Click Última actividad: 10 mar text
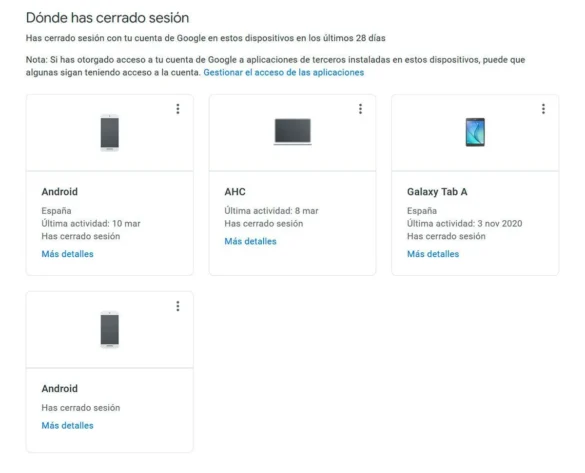The height and width of the screenshot is (473, 585). [x=91, y=223]
